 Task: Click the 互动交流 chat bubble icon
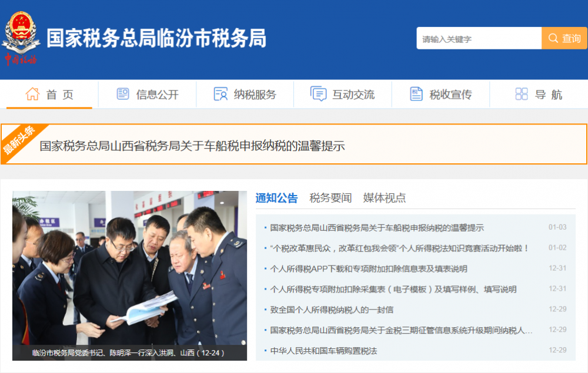318,93
